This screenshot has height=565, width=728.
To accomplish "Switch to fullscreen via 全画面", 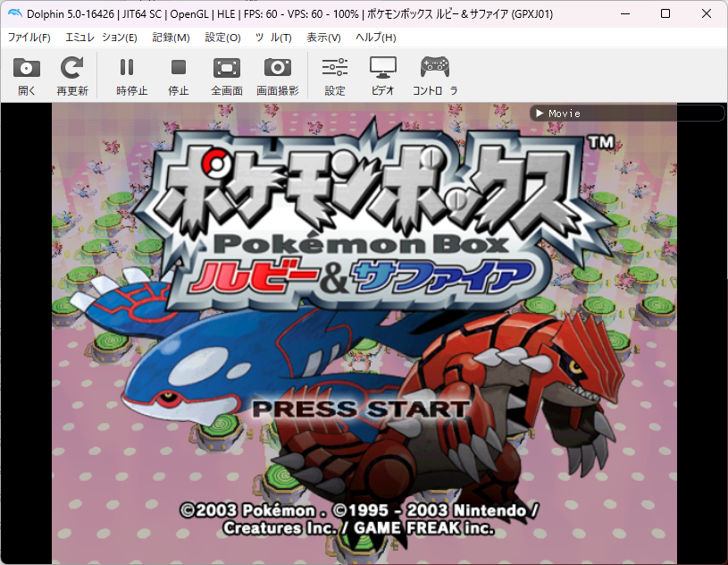I will pyautogui.click(x=227, y=76).
